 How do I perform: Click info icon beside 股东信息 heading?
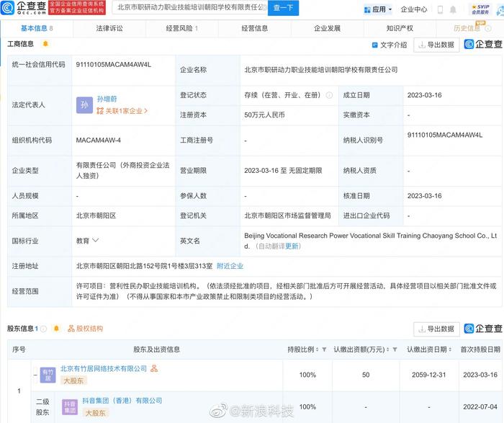tap(44, 329)
